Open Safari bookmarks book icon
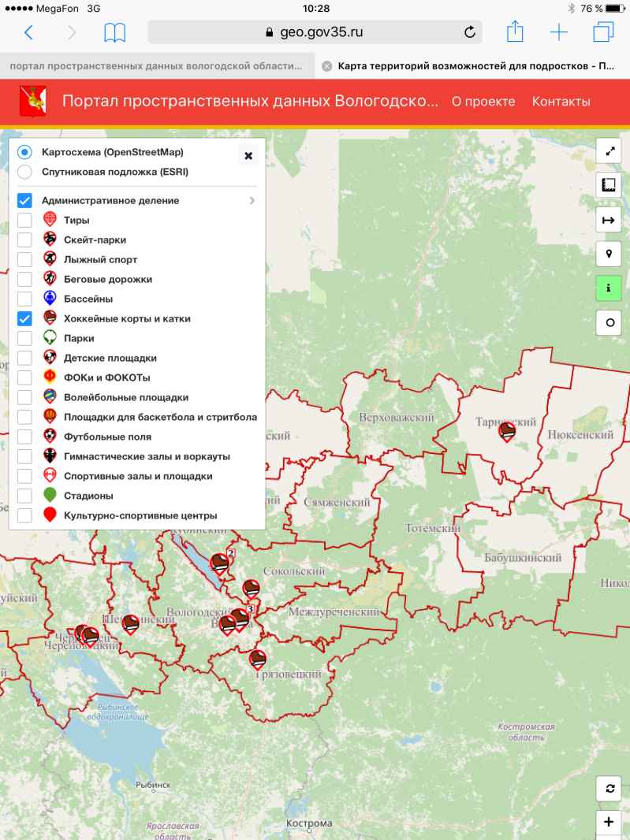 click(x=115, y=32)
